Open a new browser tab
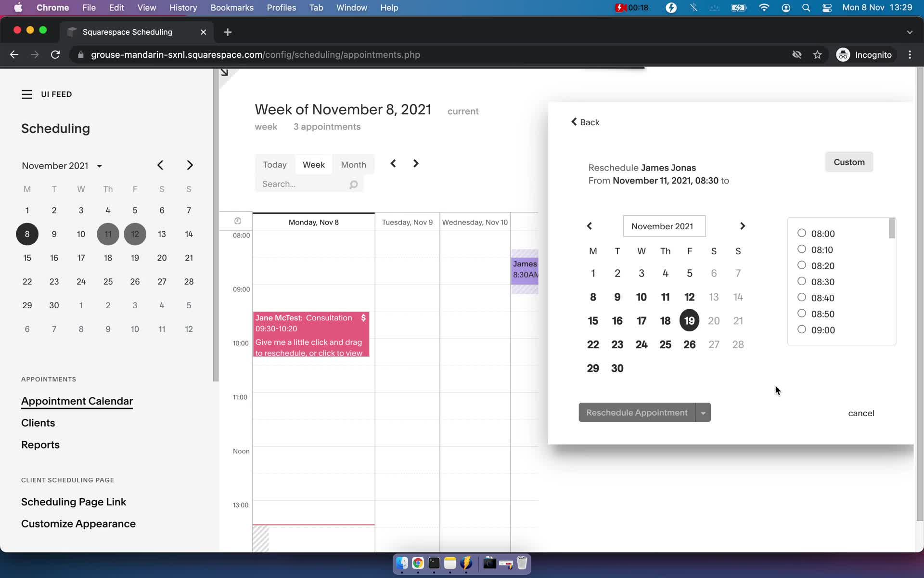Viewport: 924px width, 578px height. point(228,32)
